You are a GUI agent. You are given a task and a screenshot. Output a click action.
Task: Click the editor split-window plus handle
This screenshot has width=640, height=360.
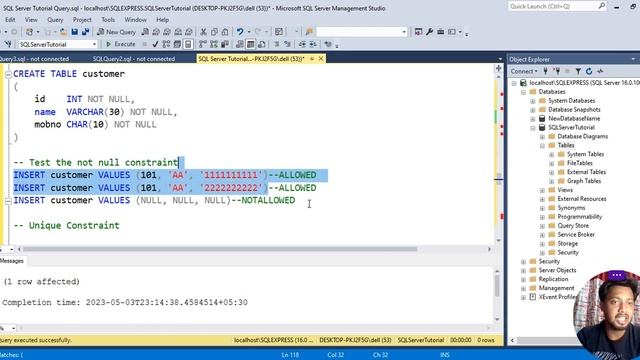pyautogui.click(x=498, y=69)
